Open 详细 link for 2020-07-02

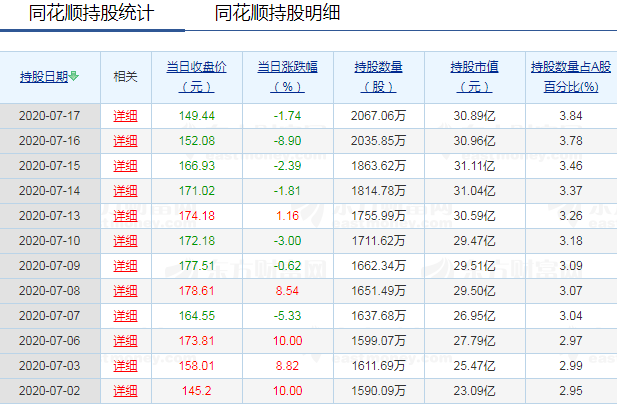click(125, 391)
